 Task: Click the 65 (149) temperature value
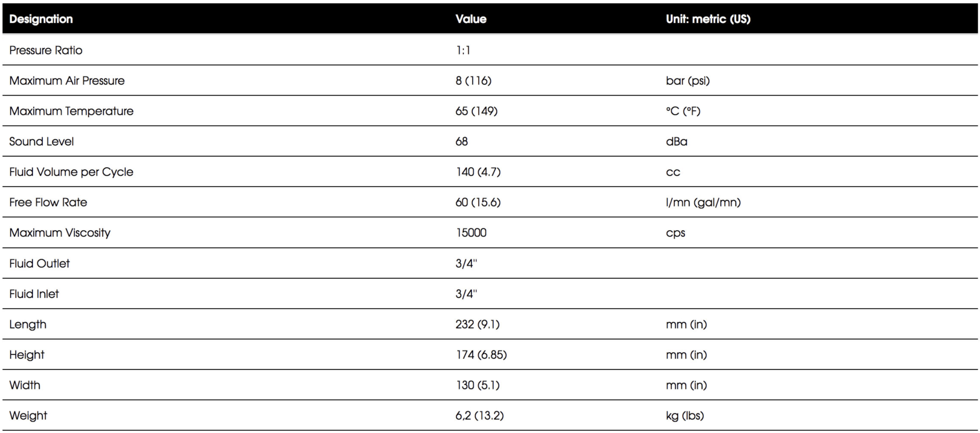(477, 111)
